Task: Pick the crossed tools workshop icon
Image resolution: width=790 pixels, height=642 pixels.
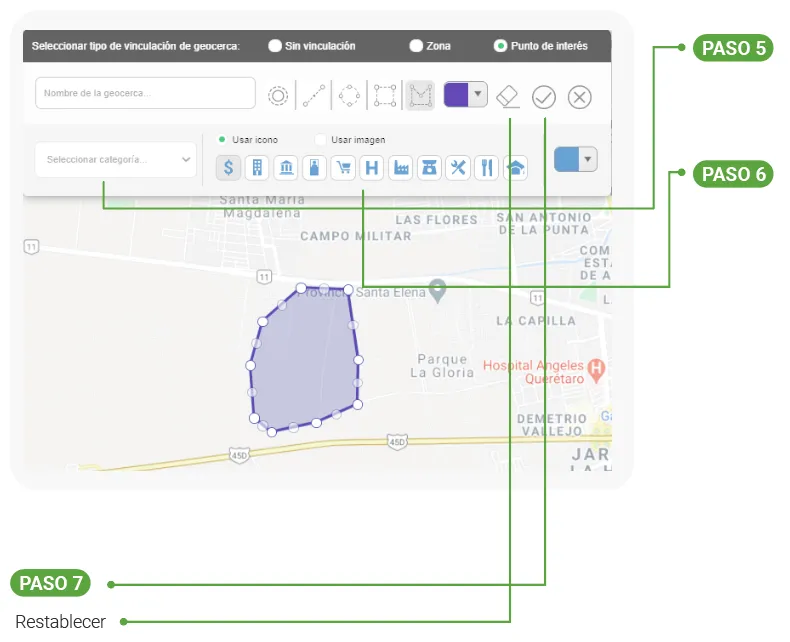Action: (458, 167)
